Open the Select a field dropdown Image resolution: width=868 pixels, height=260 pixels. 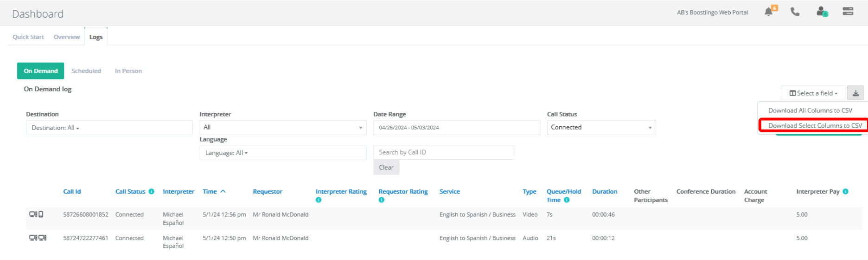coord(813,93)
